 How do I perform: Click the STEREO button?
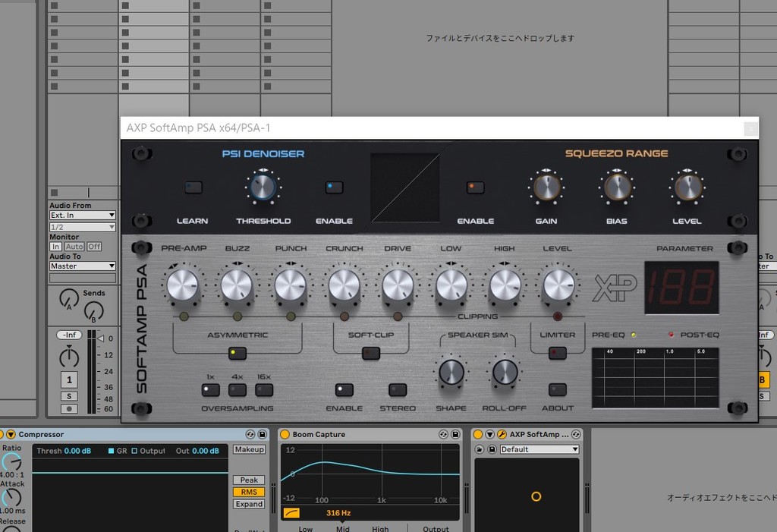pos(398,390)
